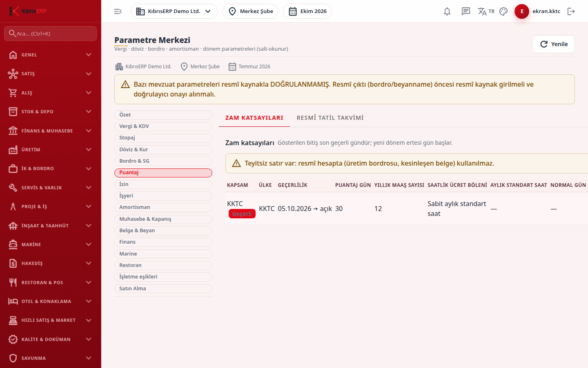Change language via the TR translate icon
The height and width of the screenshot is (368, 588).
486,11
